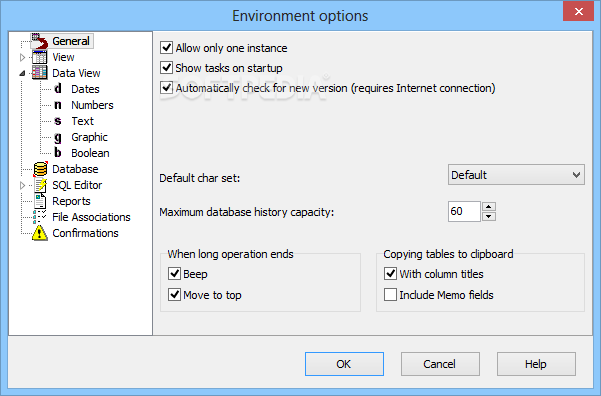601x396 pixels.
Task: Toggle Show tasks on startup
Action: [x=166, y=67]
